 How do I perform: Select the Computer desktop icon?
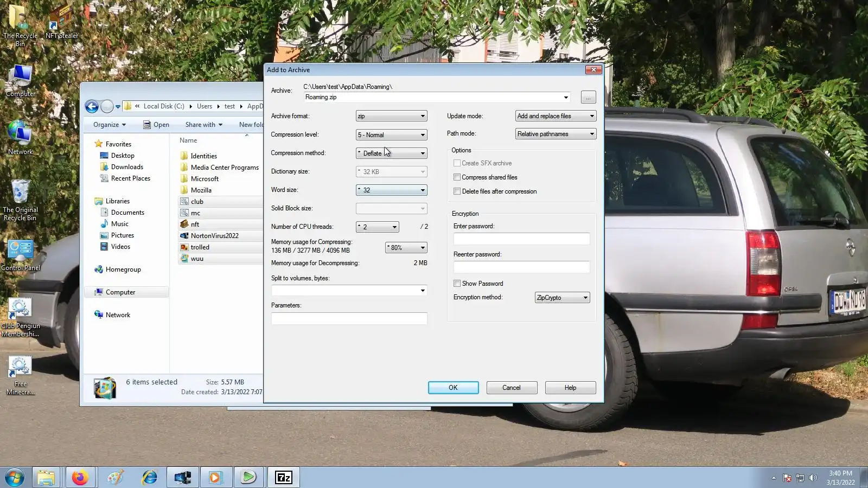click(20, 81)
